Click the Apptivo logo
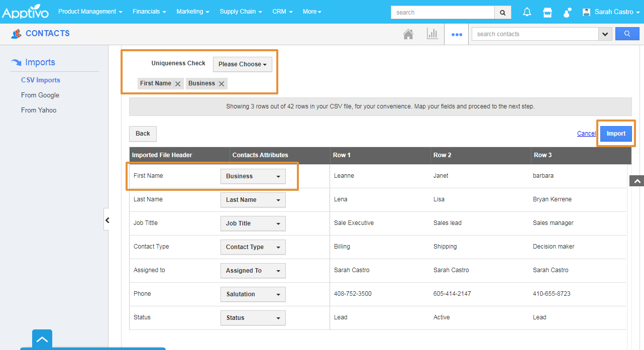The width and height of the screenshot is (644, 350). (x=25, y=12)
